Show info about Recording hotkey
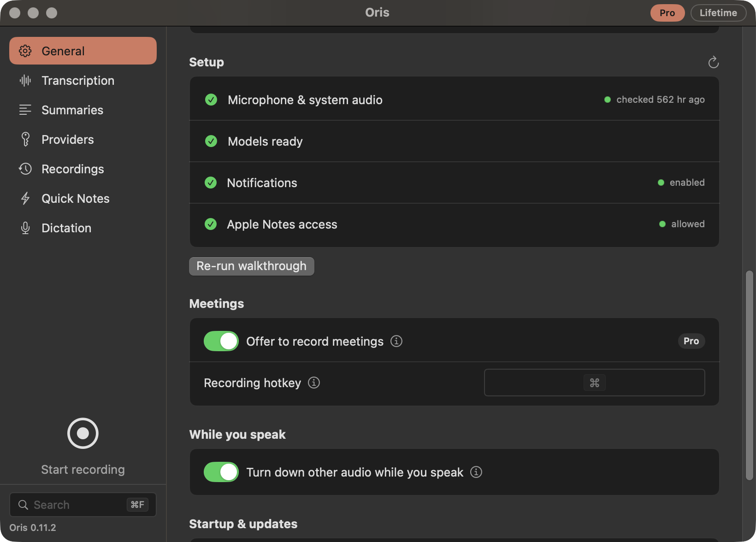756x542 pixels. coord(314,383)
